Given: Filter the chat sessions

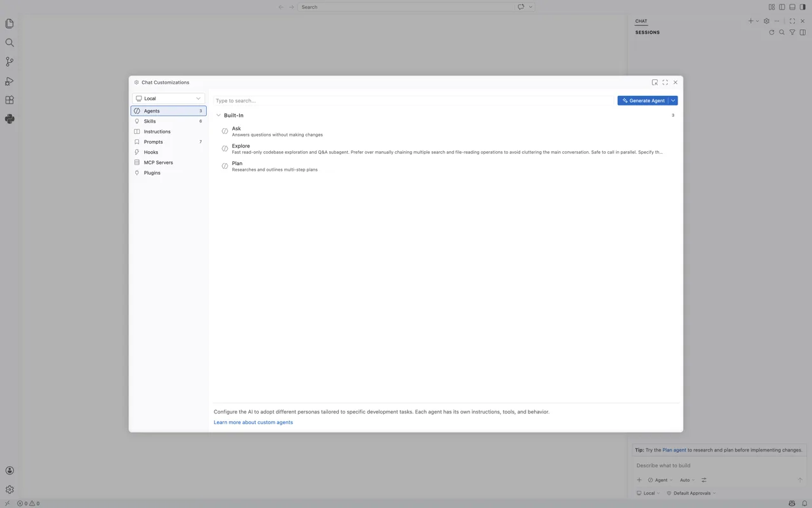Looking at the screenshot, I should (792, 32).
